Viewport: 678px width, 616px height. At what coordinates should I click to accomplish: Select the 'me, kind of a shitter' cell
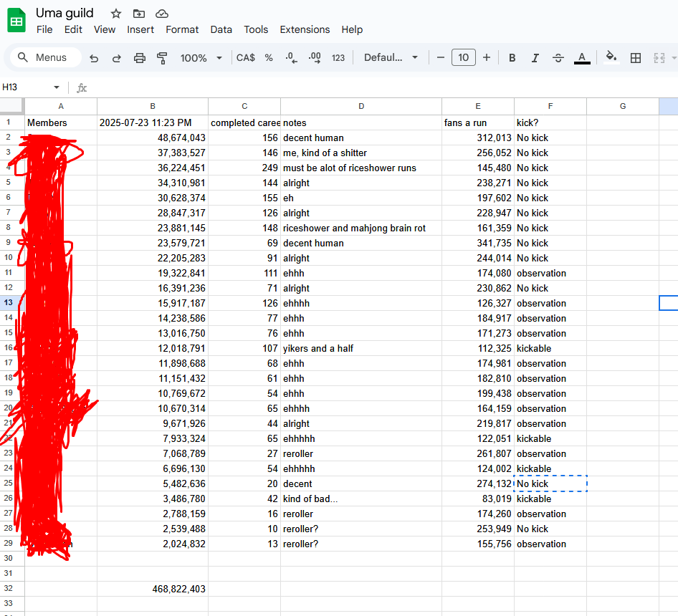tap(361, 153)
